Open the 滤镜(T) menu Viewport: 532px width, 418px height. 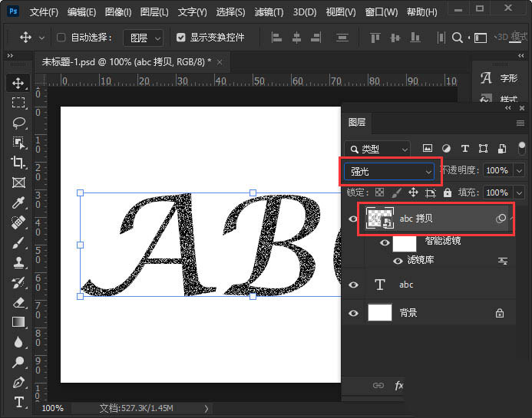269,12
